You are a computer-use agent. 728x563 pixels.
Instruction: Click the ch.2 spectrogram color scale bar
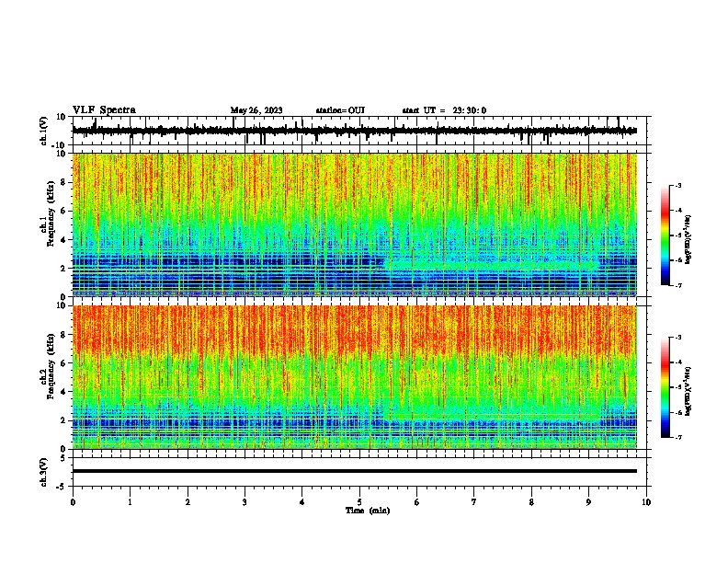tap(665, 387)
